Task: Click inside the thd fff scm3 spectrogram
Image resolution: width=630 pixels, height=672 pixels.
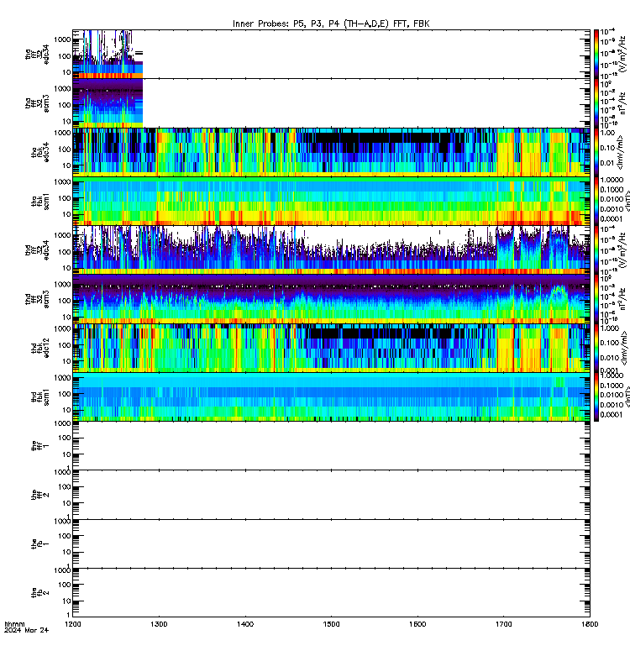Action: point(331,299)
